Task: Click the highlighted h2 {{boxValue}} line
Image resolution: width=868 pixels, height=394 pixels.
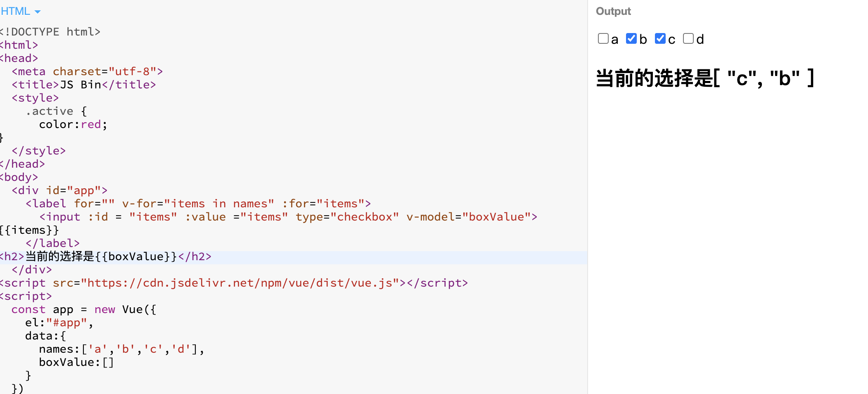Action: 106,256
